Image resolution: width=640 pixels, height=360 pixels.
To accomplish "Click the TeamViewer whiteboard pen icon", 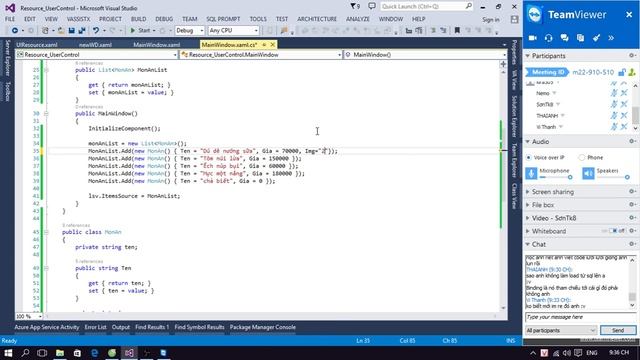I will click(x=596, y=38).
